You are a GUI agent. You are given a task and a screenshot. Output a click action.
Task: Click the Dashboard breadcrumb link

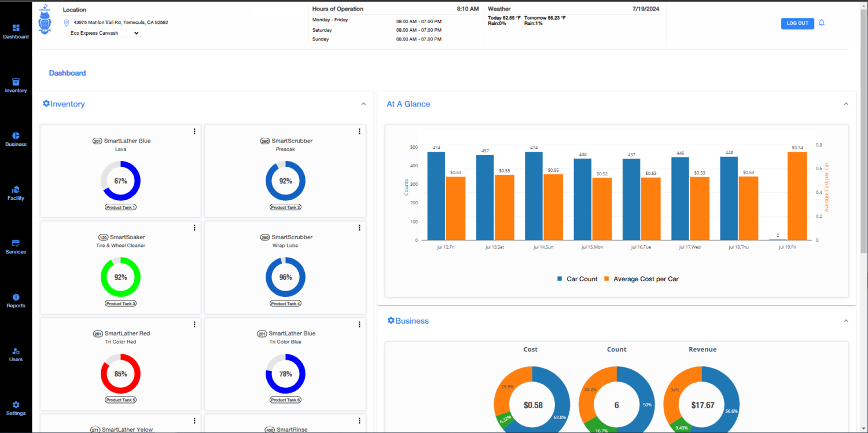(x=67, y=73)
